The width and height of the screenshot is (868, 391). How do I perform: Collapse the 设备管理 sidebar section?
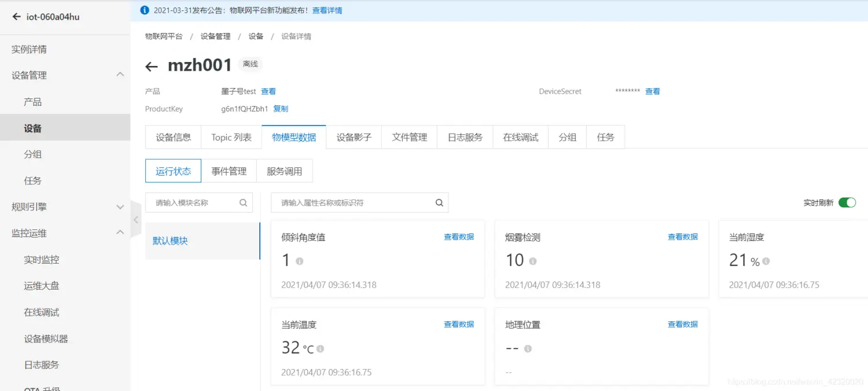pyautogui.click(x=120, y=75)
